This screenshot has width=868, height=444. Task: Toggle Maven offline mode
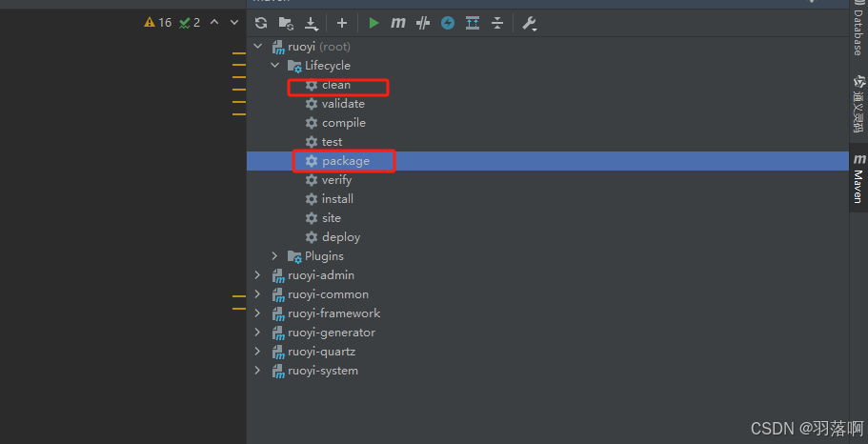coord(448,23)
